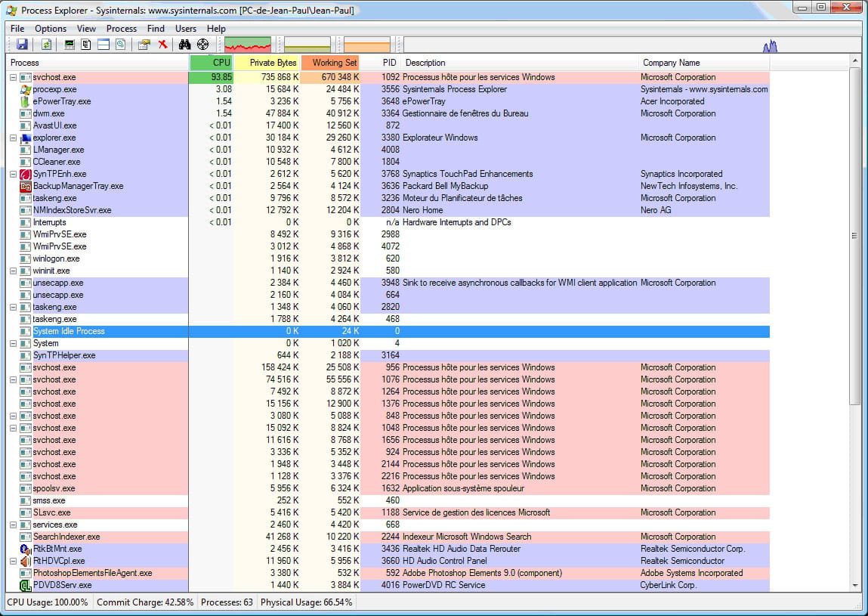
Task: Click the AvastUI.exe generic window icon
Action: tap(26, 125)
